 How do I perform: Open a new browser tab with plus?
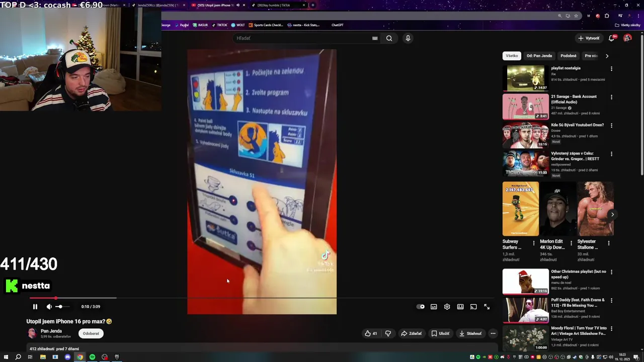tap(313, 5)
